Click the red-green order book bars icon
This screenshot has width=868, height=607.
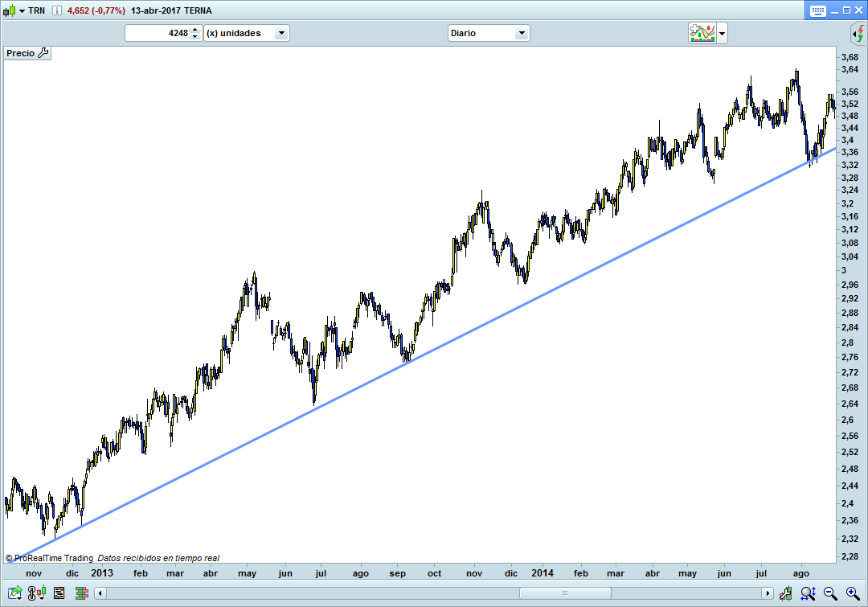click(x=81, y=593)
